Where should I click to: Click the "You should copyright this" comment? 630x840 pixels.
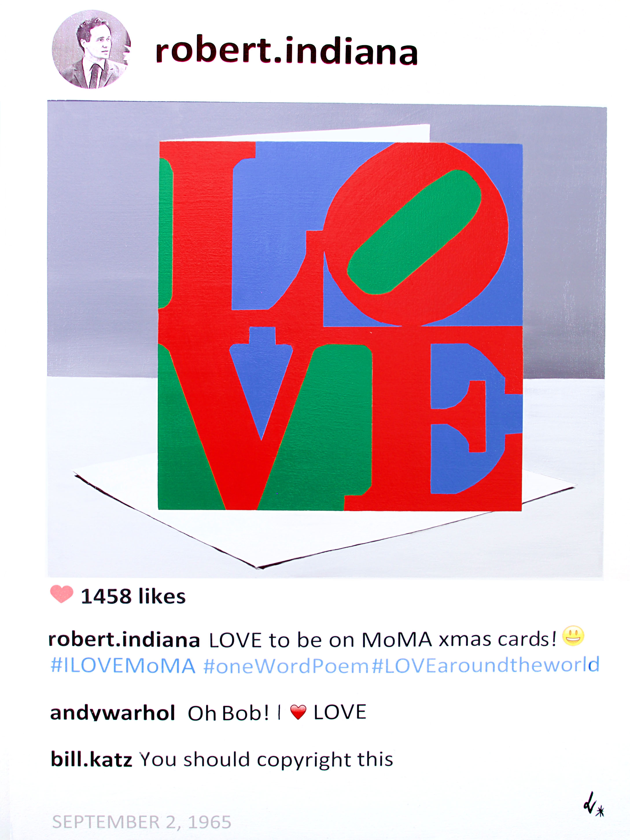(x=266, y=760)
